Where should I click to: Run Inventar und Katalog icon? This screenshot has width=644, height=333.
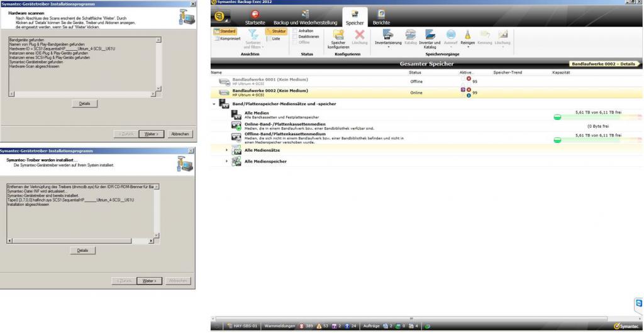430,35
